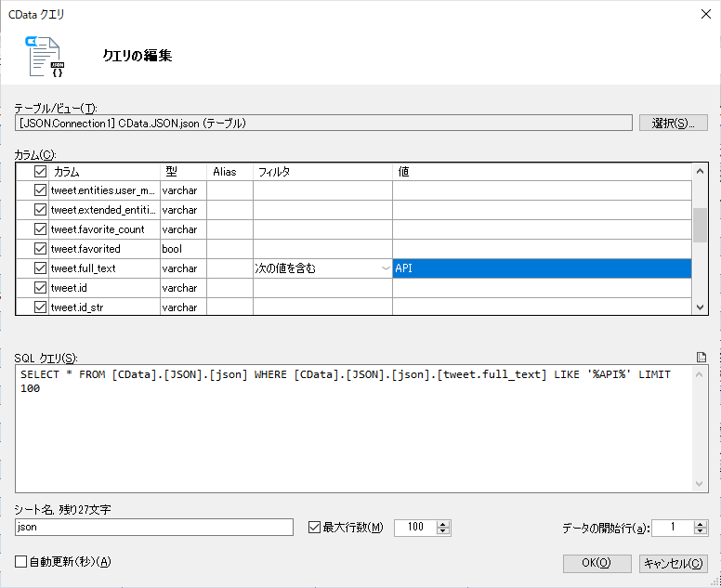The image size is (721, 588).
Task: Decrease the max rows value with the down arrow
Action: 443,531
